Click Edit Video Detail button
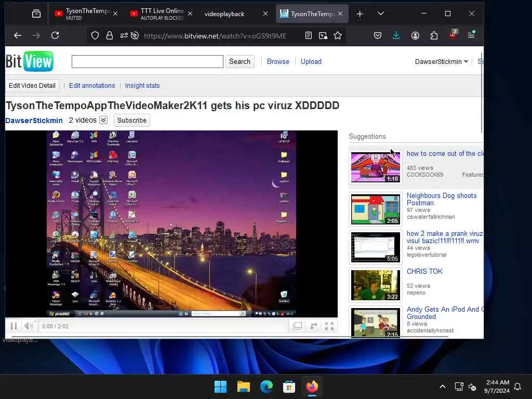This screenshot has height=399, width=532. click(x=32, y=86)
